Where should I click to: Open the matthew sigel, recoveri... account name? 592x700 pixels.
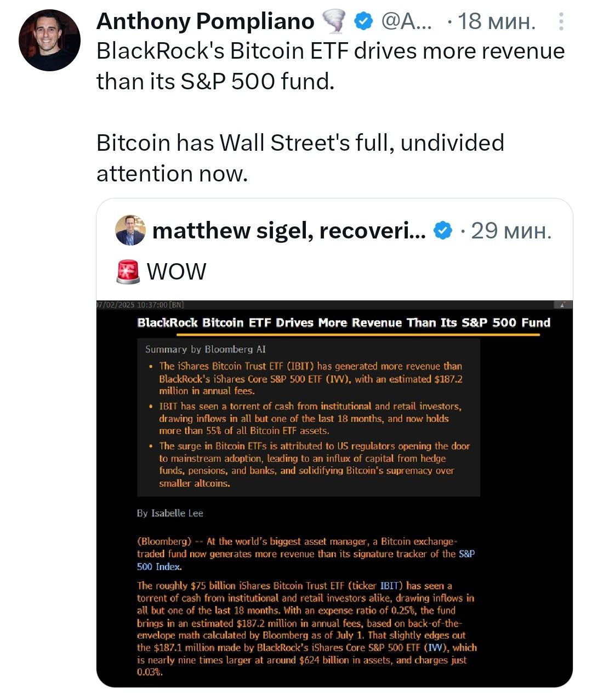point(289,231)
